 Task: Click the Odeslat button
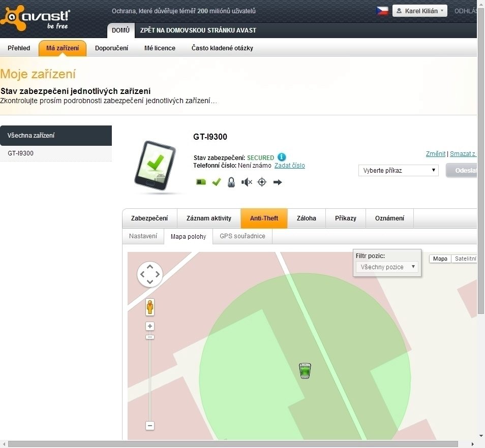[x=462, y=170]
